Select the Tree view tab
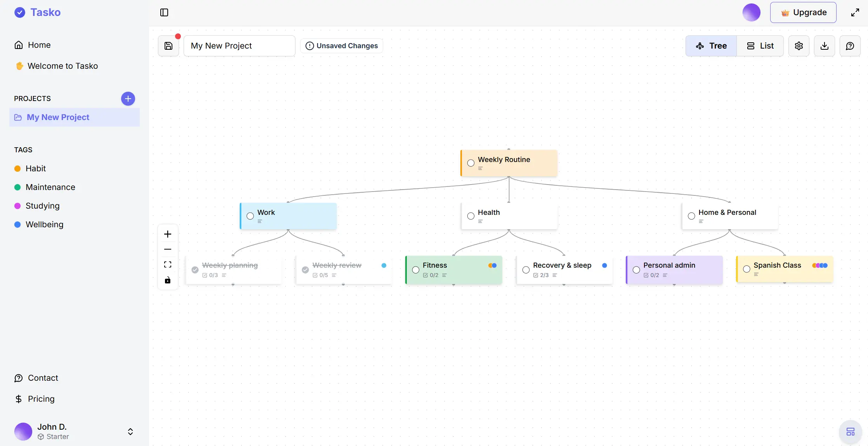 point(711,46)
